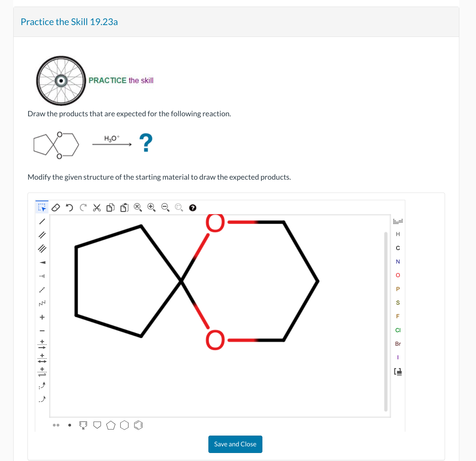Select the cyclohexane ring template
476x461 pixels.
pos(124,425)
